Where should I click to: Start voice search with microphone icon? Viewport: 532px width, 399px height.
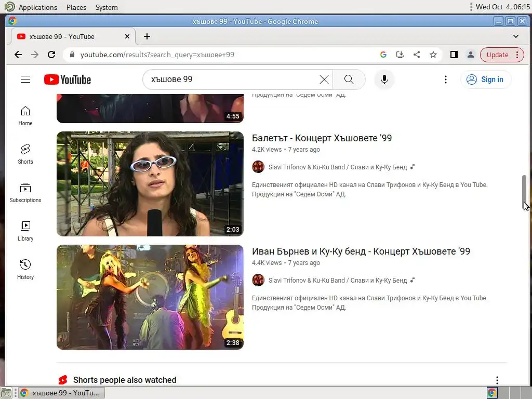click(384, 79)
